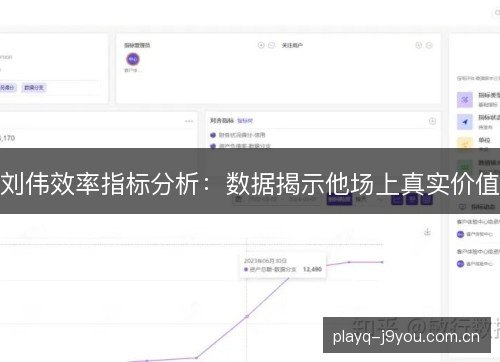Image resolution: width=500 pixels, height=362 pixels.
Task: Open the 指标树 link beside 对齐指标
Action: [245, 121]
